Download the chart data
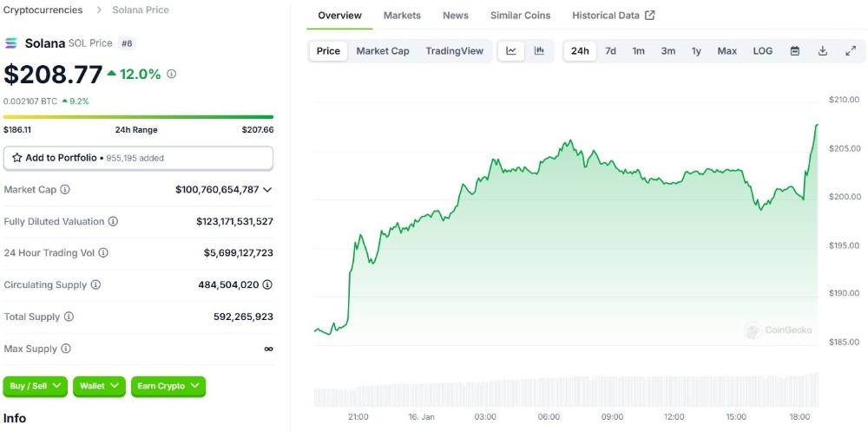This screenshot has height=431, width=868. pyautogui.click(x=823, y=51)
